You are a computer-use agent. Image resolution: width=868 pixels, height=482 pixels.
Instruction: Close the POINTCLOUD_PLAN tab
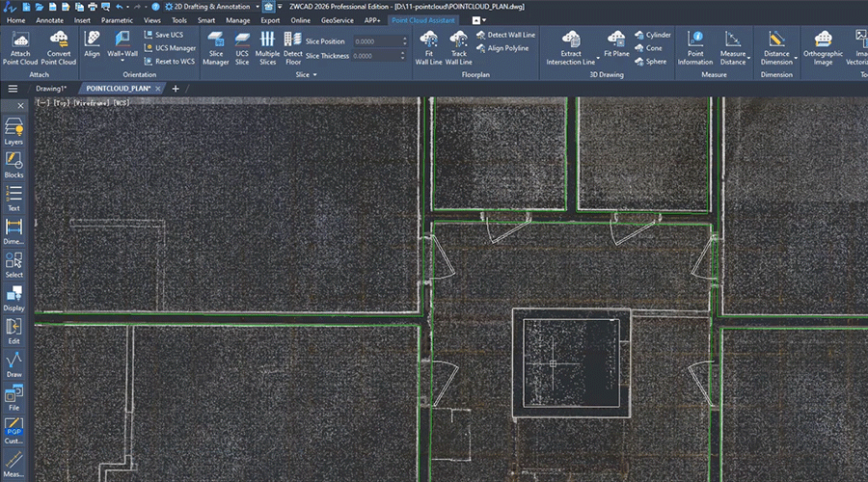(x=158, y=89)
